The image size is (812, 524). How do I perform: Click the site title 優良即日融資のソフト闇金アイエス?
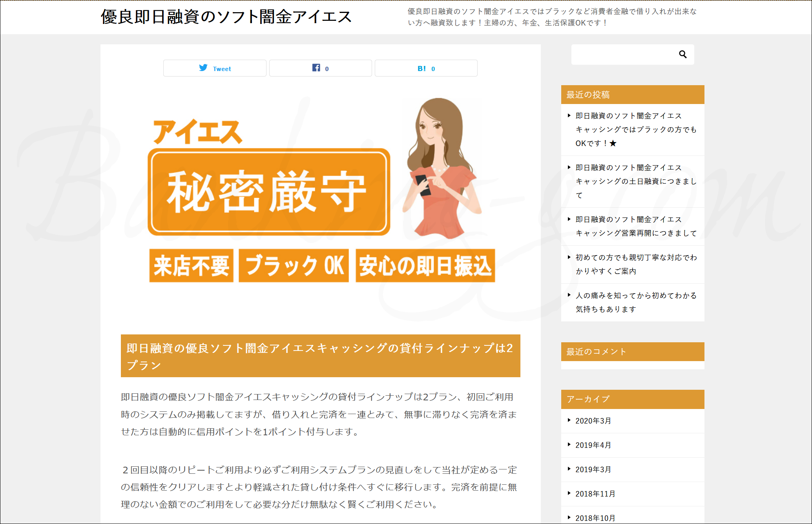[226, 17]
